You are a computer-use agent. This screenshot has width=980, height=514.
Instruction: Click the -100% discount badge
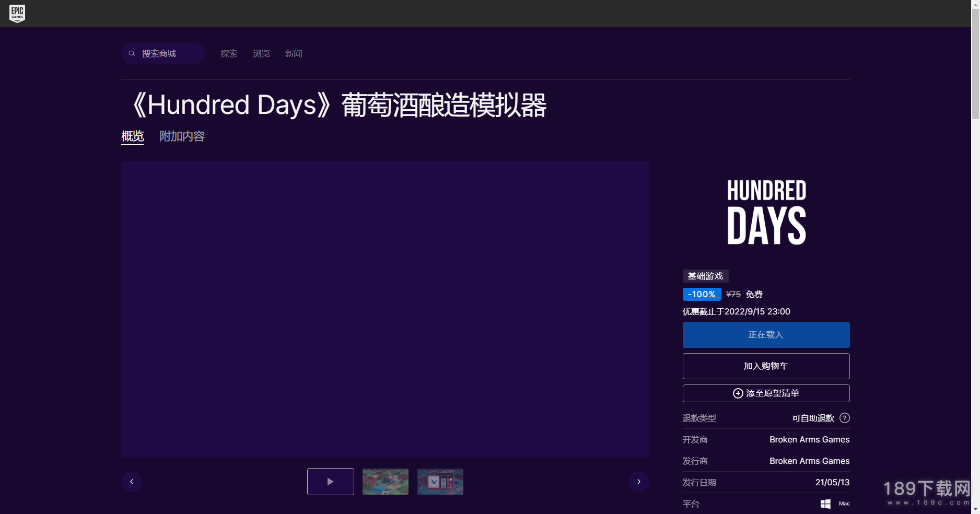click(x=702, y=295)
